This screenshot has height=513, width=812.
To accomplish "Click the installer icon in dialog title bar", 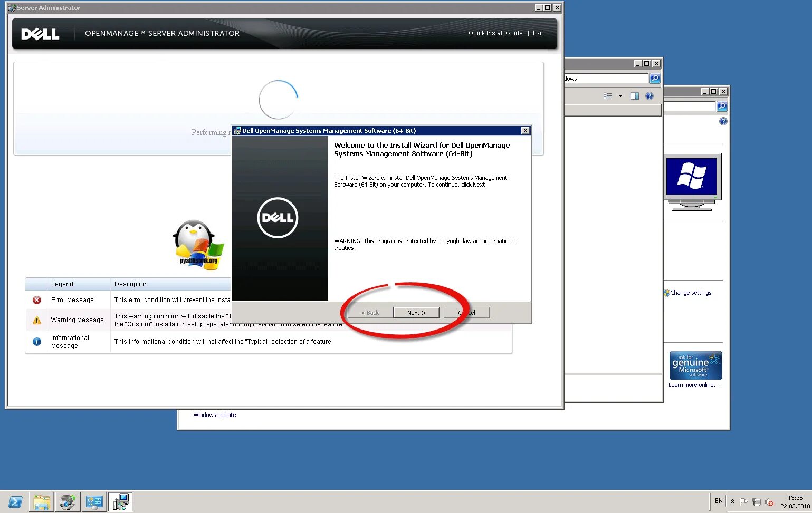I will 237,131.
